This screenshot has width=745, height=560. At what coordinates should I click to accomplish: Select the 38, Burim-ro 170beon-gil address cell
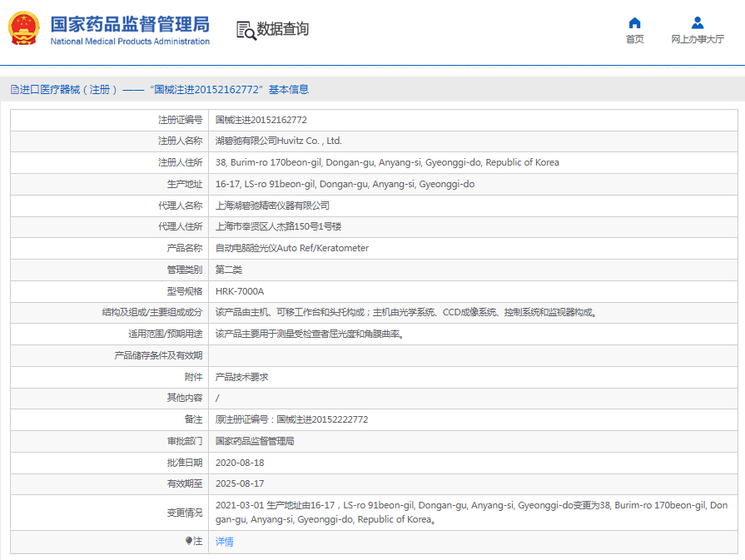click(387, 162)
